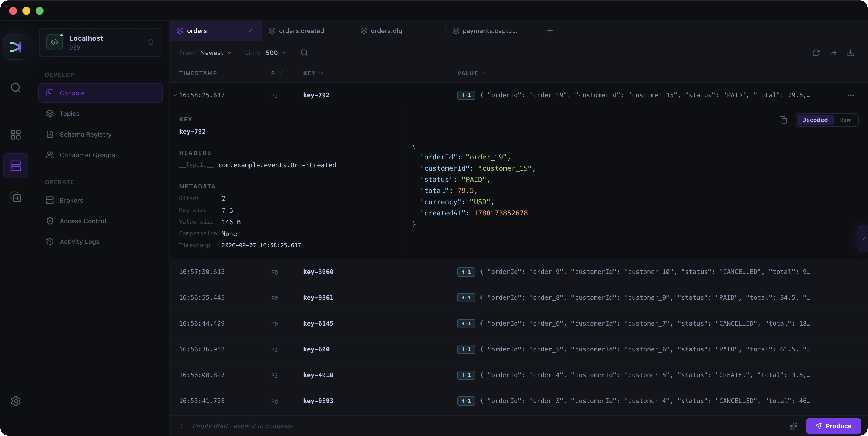Go to Topics in the sidebar
Screen dimensions: 868x436
pyautogui.click(x=100, y=114)
